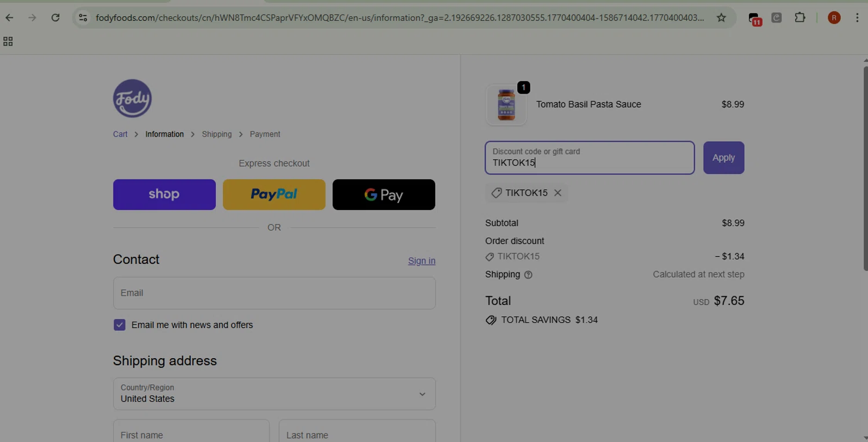The image size is (868, 442).
Task: Click the Fody logo
Action: click(133, 98)
